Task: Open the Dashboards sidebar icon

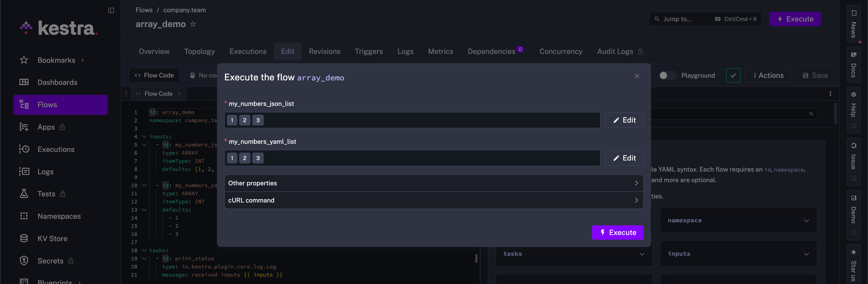Action: [x=24, y=82]
